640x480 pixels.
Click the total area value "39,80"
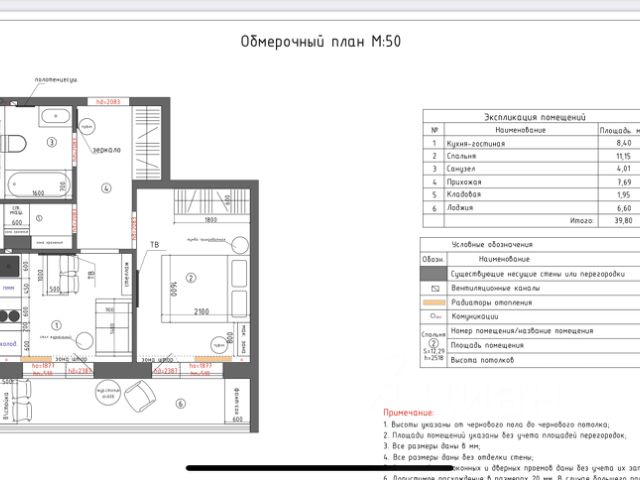click(624, 221)
